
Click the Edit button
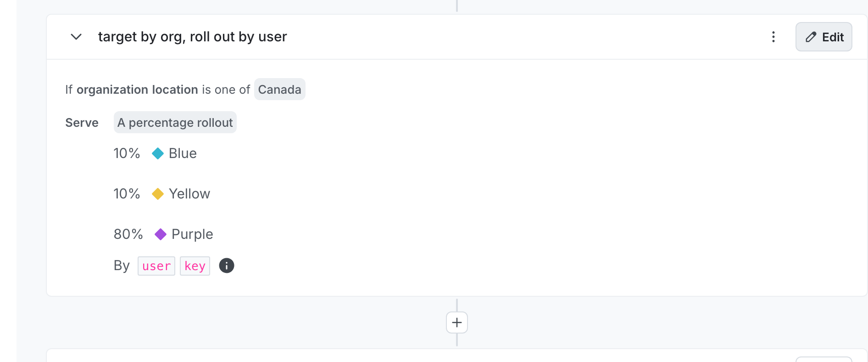pos(823,37)
